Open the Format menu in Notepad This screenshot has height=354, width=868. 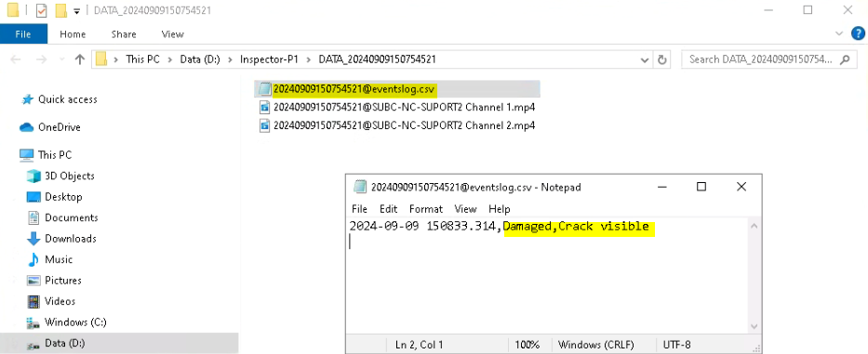pos(426,209)
